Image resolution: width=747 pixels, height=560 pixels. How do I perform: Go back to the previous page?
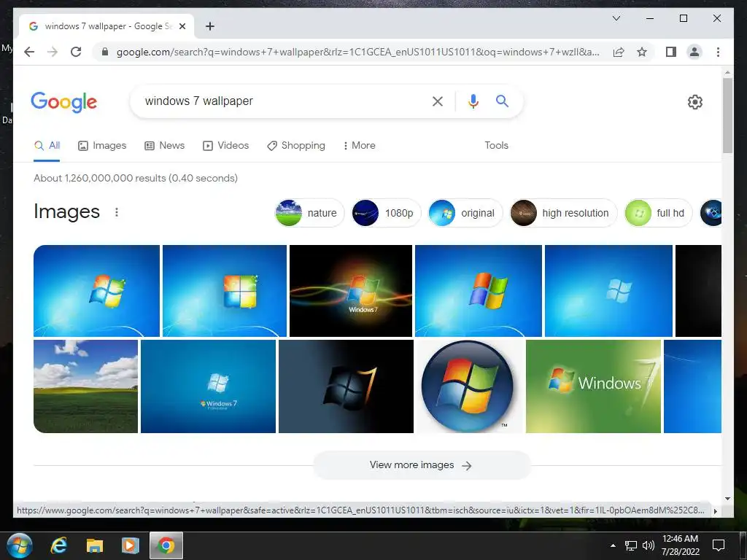click(29, 52)
